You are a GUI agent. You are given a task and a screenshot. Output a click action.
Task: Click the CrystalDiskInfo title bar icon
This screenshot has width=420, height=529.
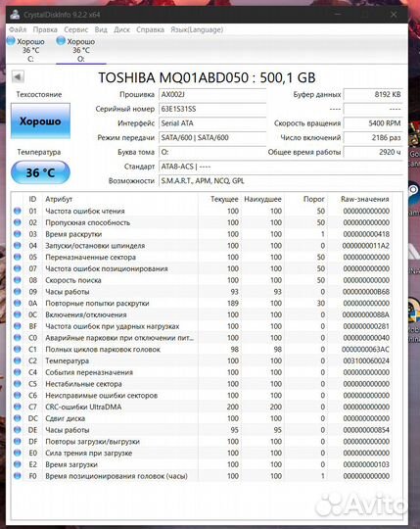point(15,15)
